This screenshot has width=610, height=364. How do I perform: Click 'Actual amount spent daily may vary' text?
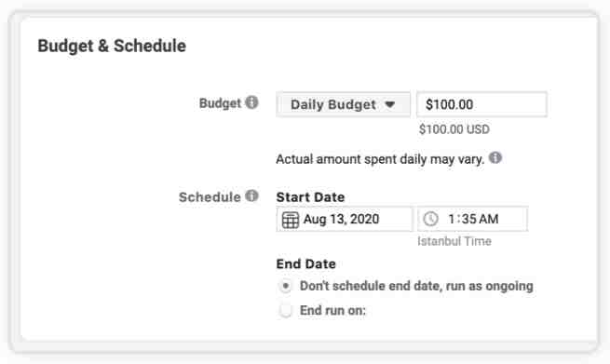[380, 159]
